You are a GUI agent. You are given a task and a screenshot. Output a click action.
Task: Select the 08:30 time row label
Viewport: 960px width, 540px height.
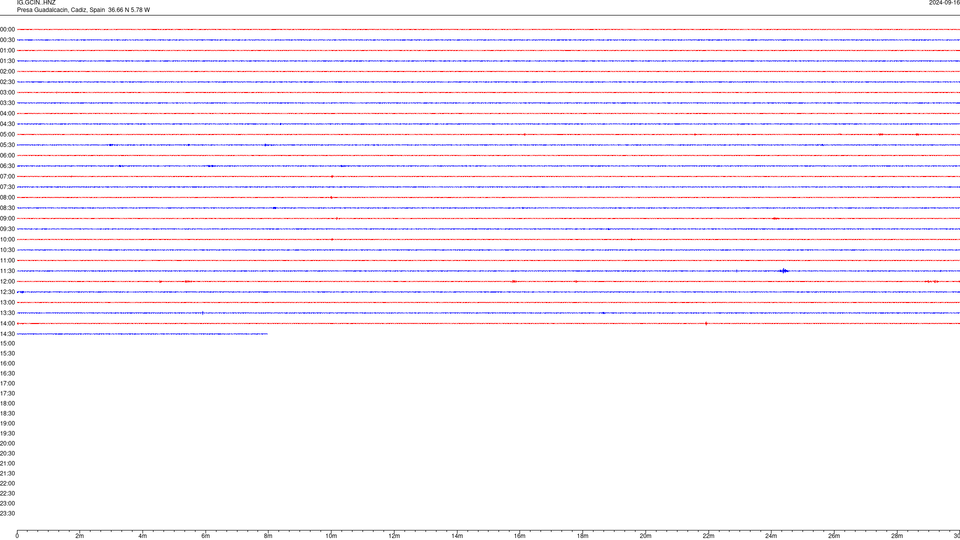tap(7, 208)
